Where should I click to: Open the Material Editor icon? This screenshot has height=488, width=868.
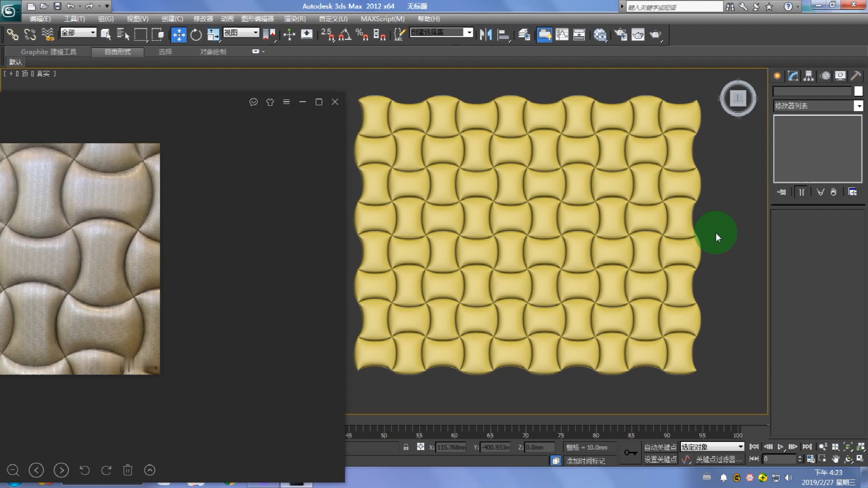[600, 34]
